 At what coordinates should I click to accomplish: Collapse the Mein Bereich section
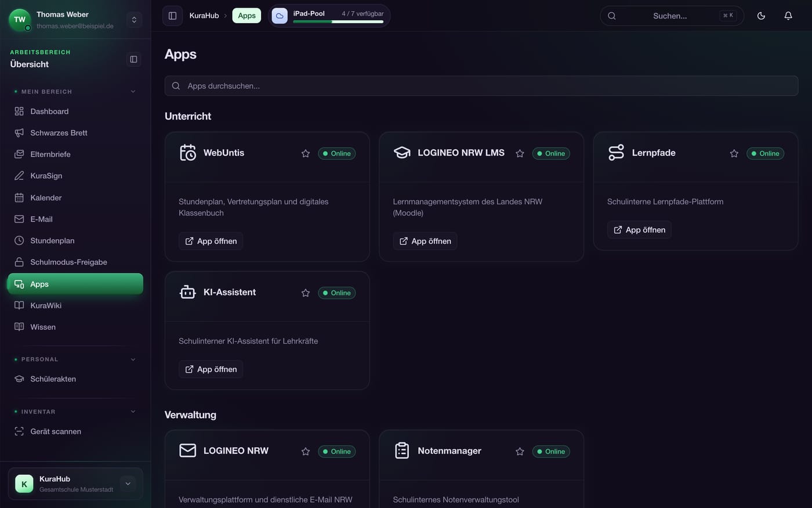coord(133,92)
